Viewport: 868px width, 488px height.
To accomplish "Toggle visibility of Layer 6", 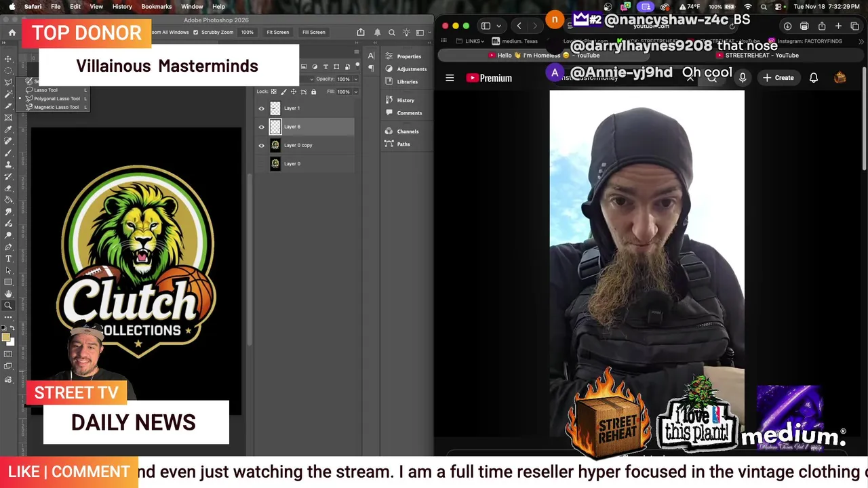I will click(x=262, y=127).
